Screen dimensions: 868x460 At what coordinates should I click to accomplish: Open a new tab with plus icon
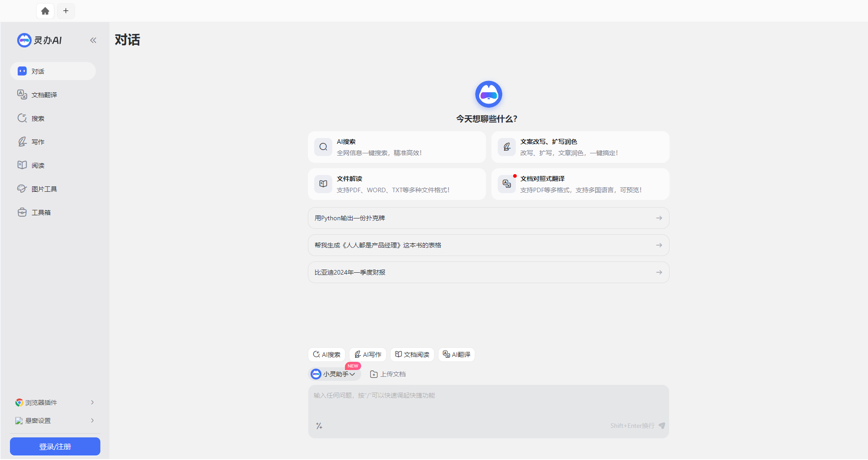click(66, 11)
